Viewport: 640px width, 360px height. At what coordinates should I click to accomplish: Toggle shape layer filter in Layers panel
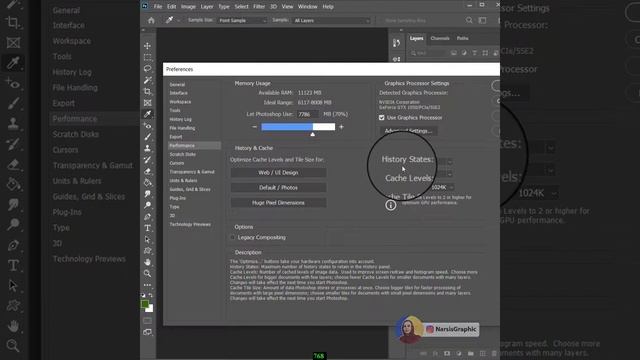[485, 53]
